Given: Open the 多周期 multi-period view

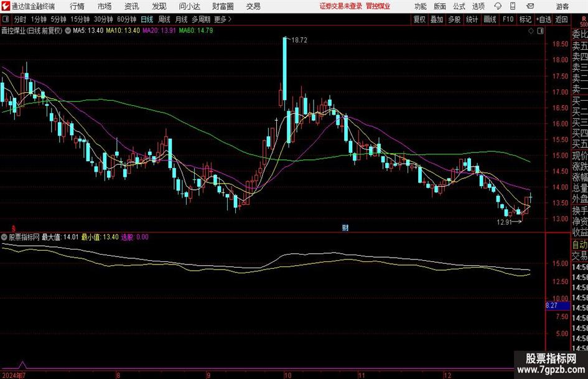Looking at the screenshot, I should [x=201, y=19].
